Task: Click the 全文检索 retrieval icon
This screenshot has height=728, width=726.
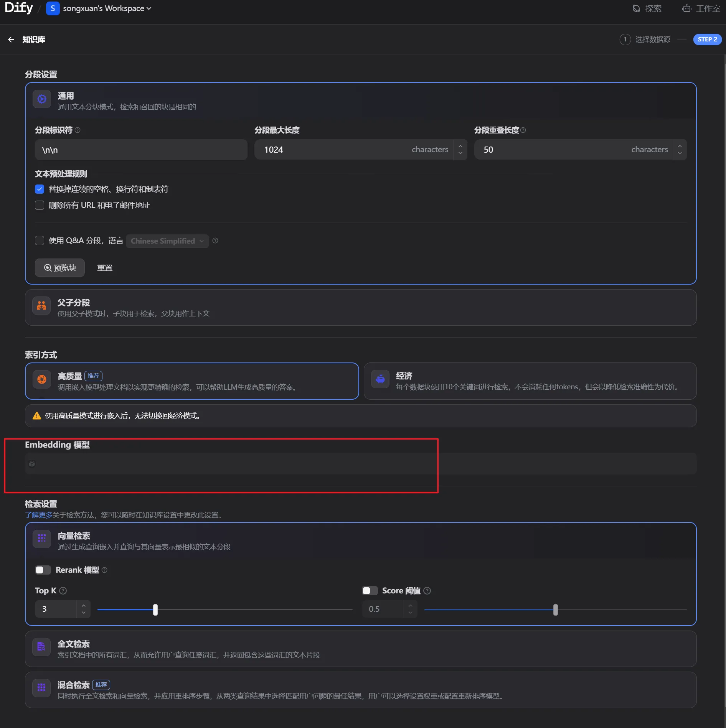Action: point(41,647)
